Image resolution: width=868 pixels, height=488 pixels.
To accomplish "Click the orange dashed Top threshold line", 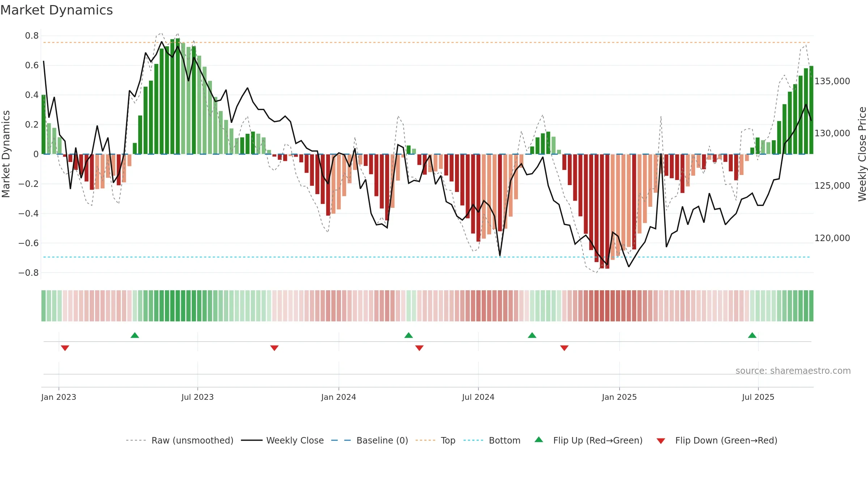I will click(427, 43).
